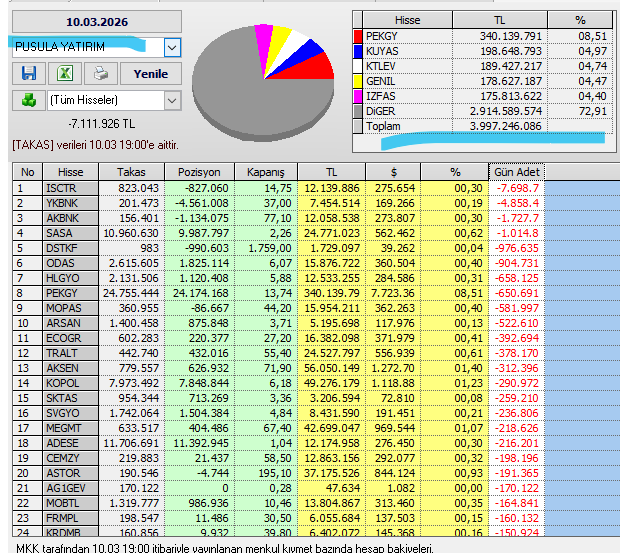The image size is (620, 553).
Task: Sort main table by % column header
Action: 455,172
